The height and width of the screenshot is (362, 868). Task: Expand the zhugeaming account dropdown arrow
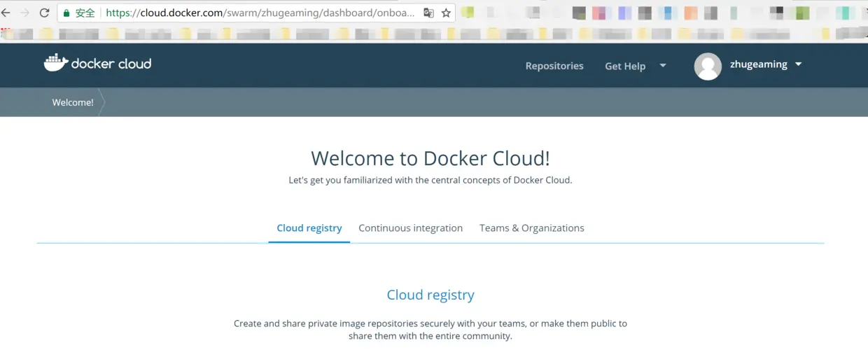point(799,64)
